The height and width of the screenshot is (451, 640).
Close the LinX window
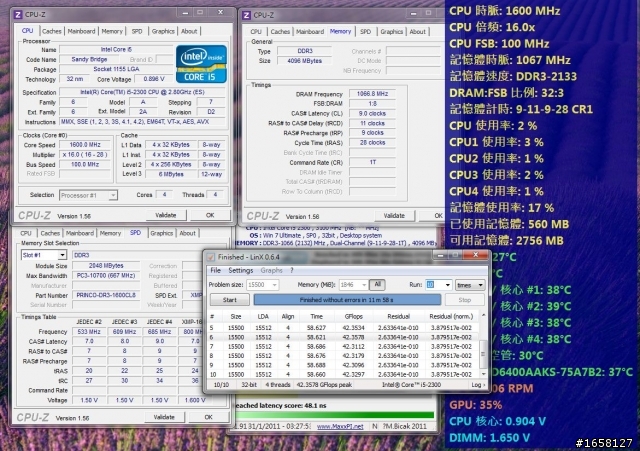coord(476,255)
